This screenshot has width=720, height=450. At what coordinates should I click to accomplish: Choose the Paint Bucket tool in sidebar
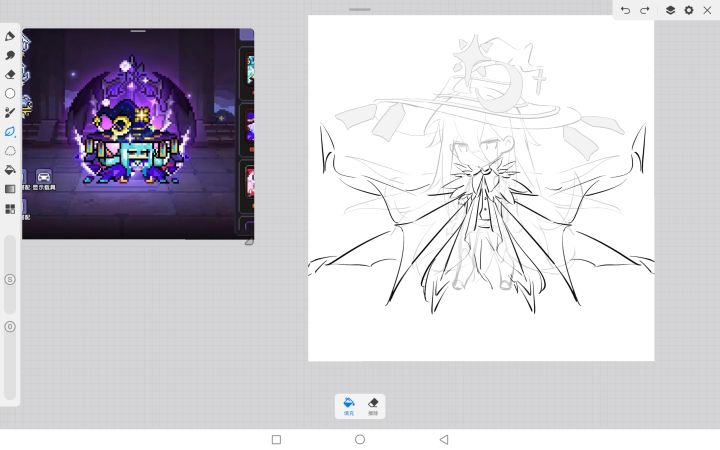coord(10,170)
